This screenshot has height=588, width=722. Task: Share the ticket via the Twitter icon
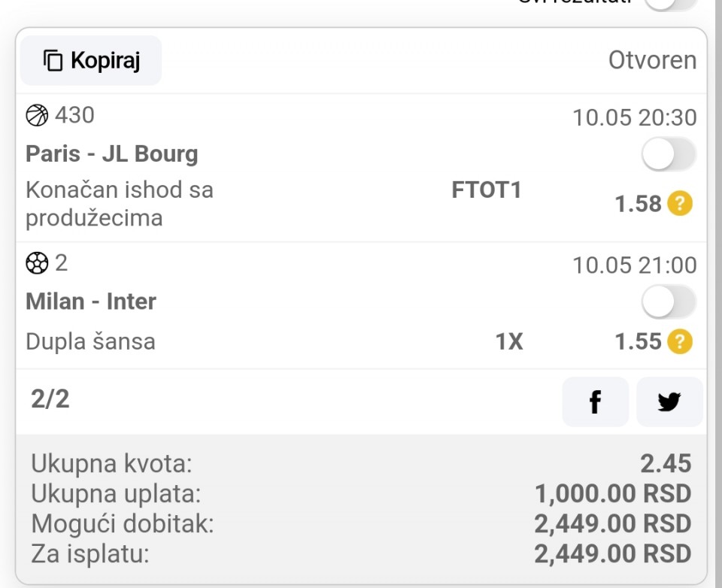point(669,402)
